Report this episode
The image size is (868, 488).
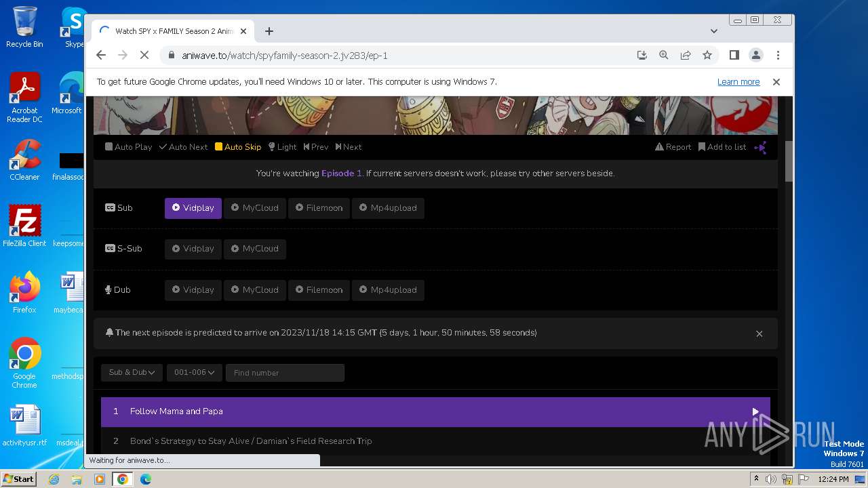point(673,146)
